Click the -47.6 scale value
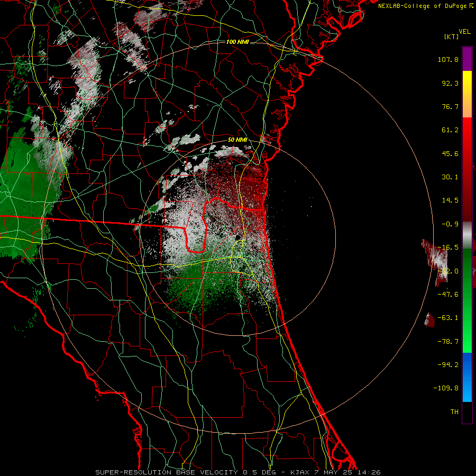The height and width of the screenshot is (476, 476). (448, 295)
